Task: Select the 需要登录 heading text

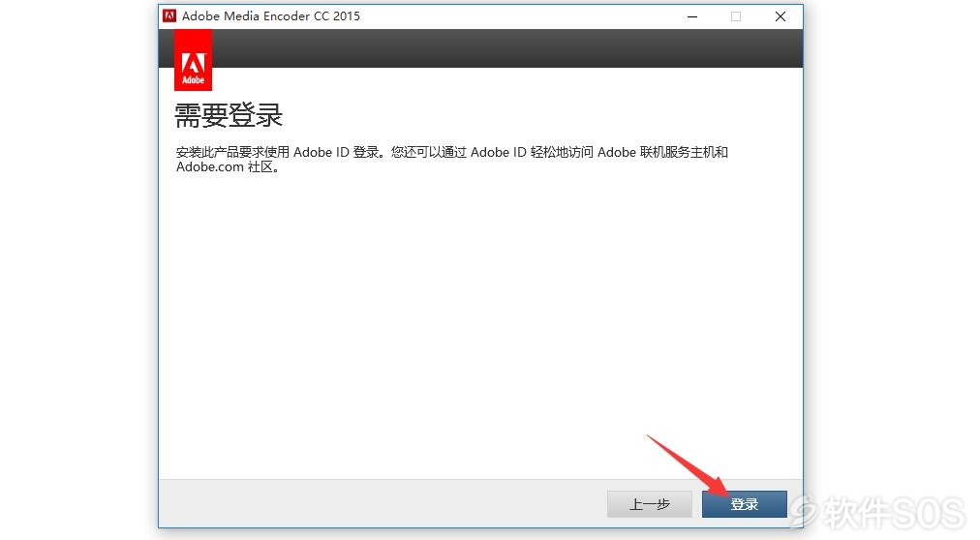Action: [x=229, y=115]
